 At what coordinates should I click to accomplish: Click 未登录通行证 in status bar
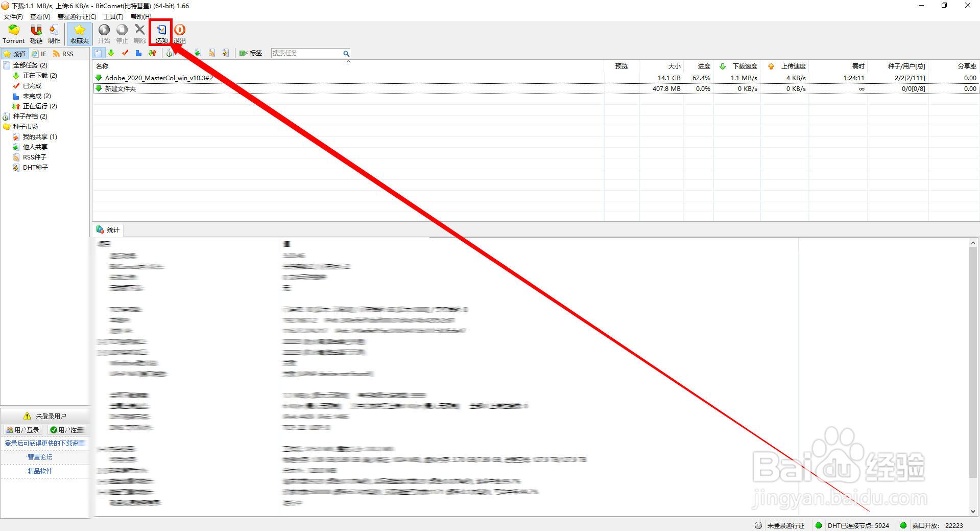tap(780, 526)
